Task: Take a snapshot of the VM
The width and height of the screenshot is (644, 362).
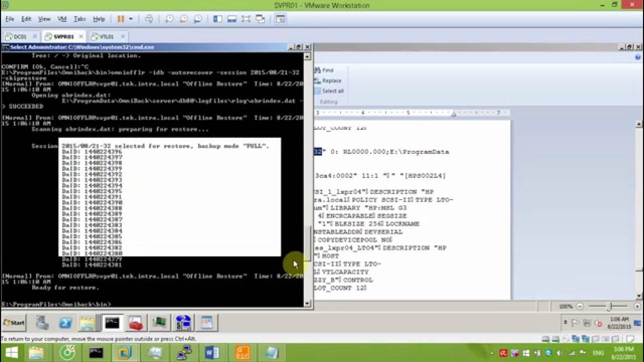Action: pyautogui.click(x=170, y=19)
